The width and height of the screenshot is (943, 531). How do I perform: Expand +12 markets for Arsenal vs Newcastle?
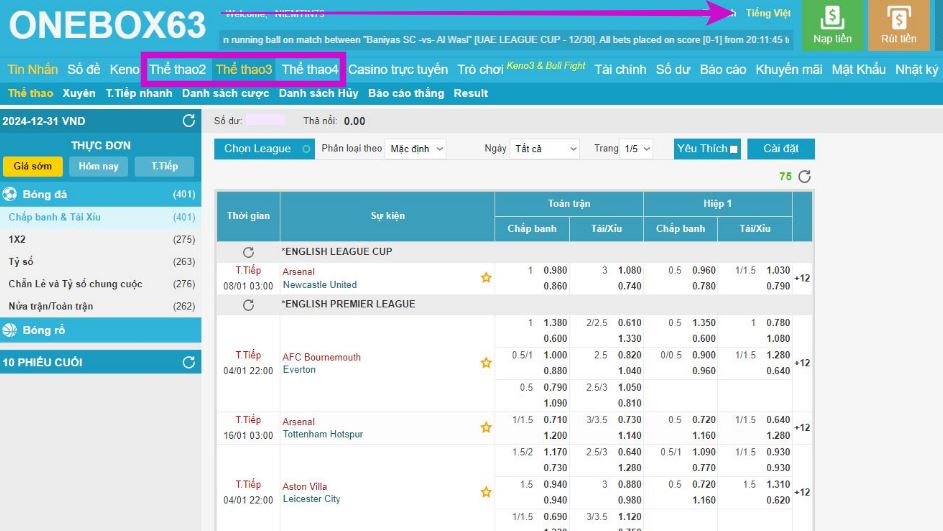[x=802, y=278]
